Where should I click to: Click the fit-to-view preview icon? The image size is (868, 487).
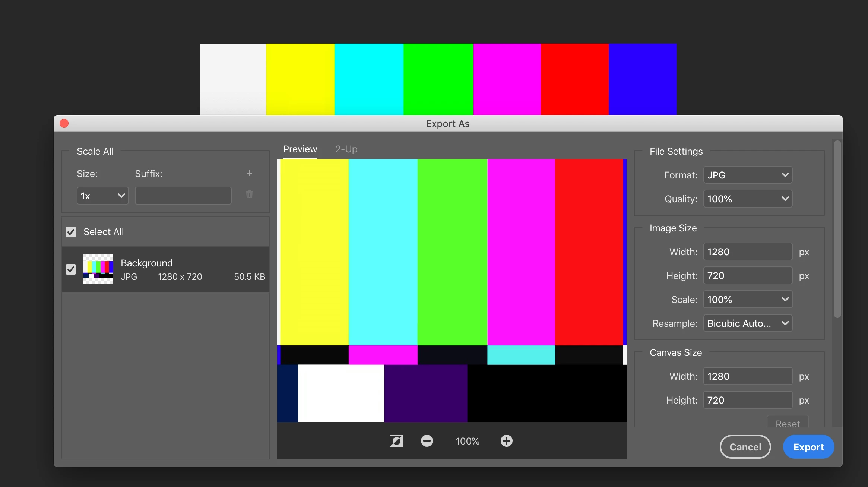point(396,441)
